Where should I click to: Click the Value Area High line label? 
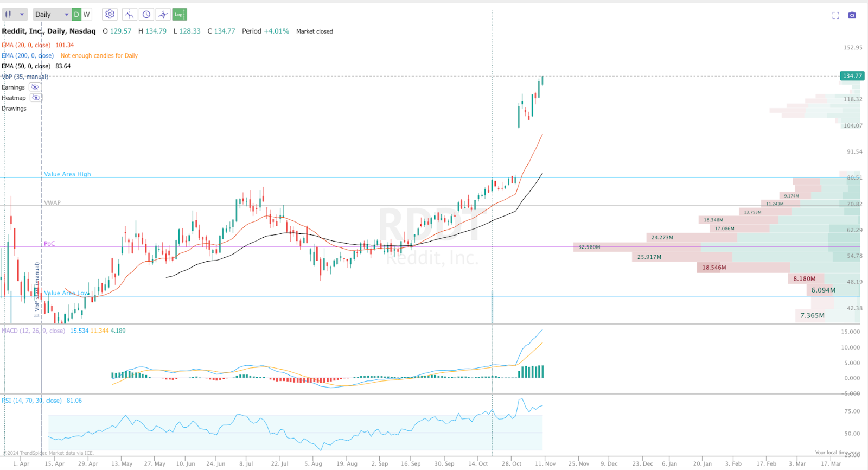click(67, 174)
